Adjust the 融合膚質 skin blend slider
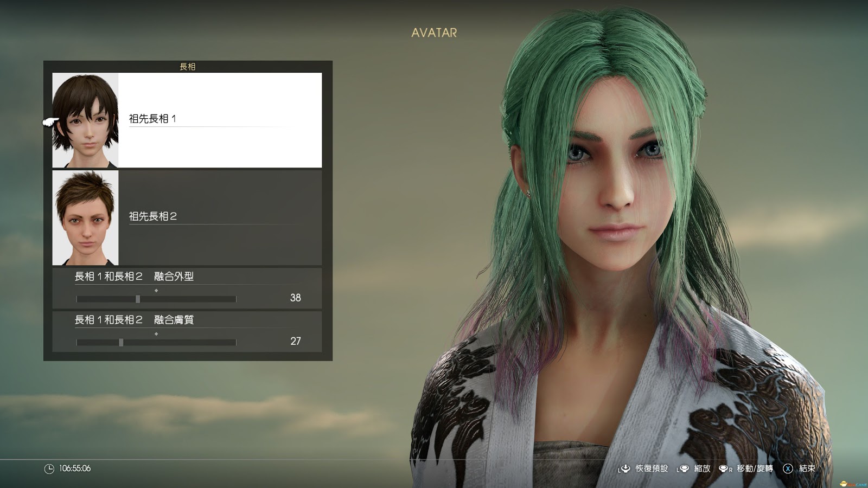The image size is (868, 488). [x=156, y=342]
